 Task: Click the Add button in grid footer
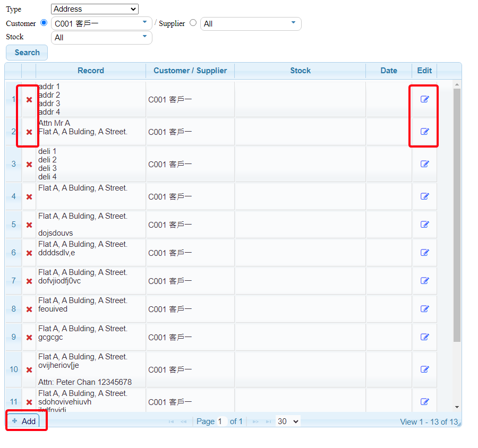pos(24,421)
